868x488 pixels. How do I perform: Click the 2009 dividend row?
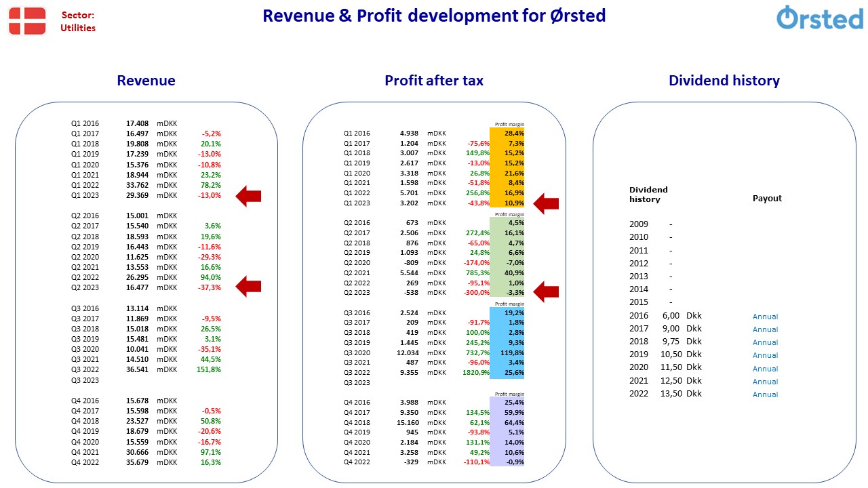coord(651,224)
